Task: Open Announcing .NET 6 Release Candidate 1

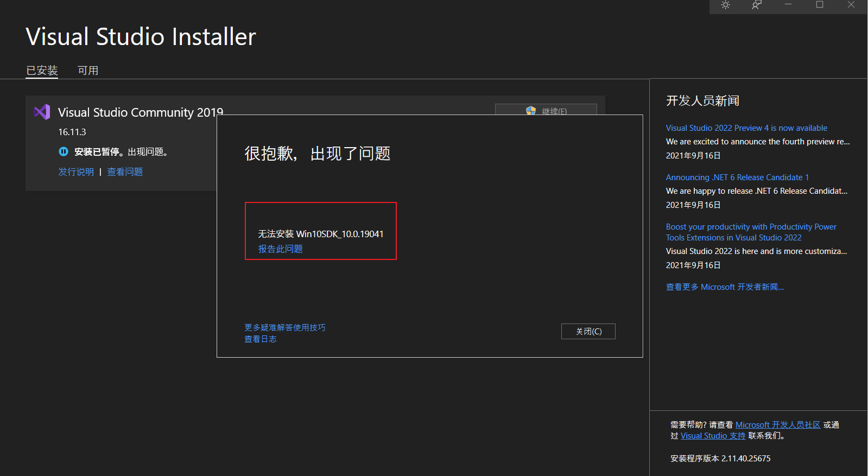Action: (737, 177)
